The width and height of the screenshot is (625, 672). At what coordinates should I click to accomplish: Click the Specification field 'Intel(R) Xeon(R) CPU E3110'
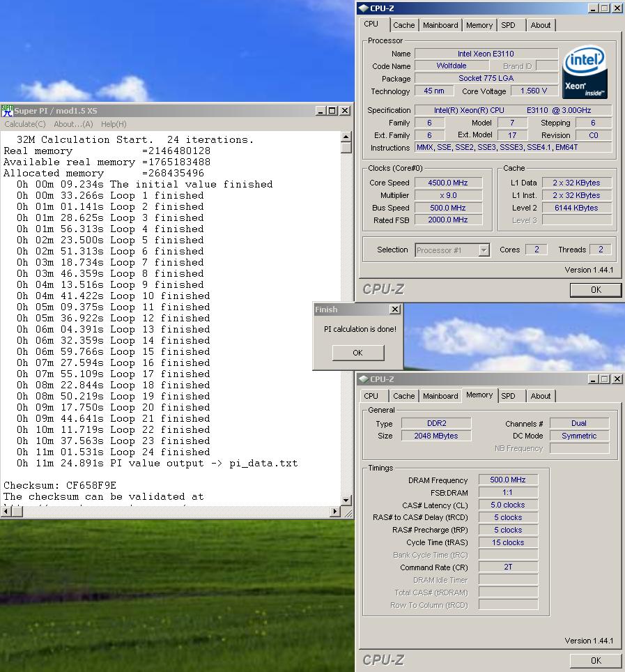[514, 110]
